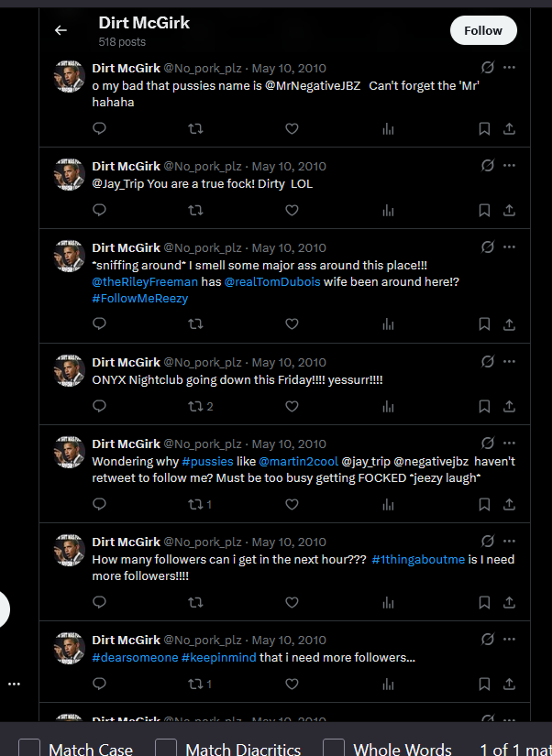Follow Dirt McGirk

tap(483, 30)
